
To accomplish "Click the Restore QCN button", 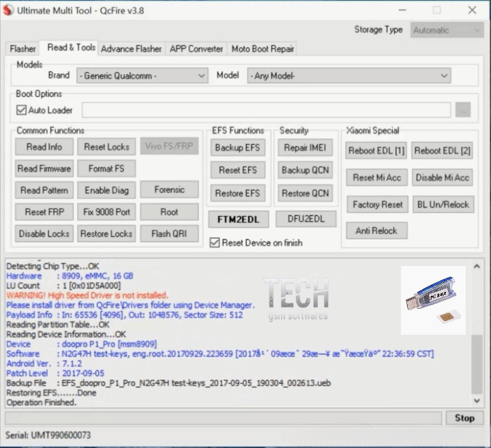I will (x=305, y=193).
